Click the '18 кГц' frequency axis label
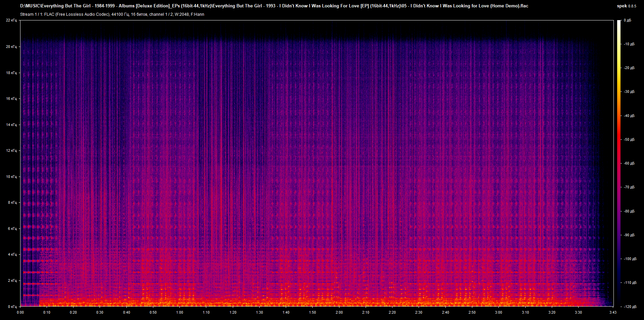Viewport: 644px width, 320px height. pos(11,73)
